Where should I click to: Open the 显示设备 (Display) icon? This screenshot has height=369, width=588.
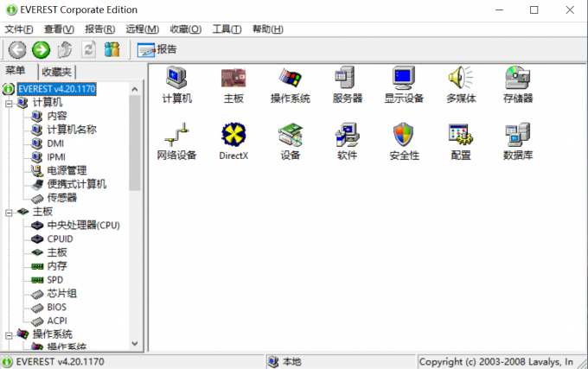click(x=404, y=79)
